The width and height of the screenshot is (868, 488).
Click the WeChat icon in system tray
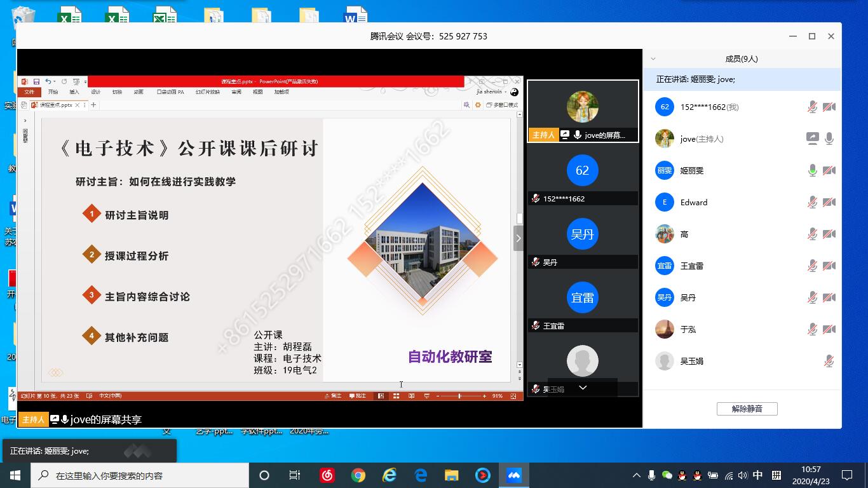click(x=667, y=475)
